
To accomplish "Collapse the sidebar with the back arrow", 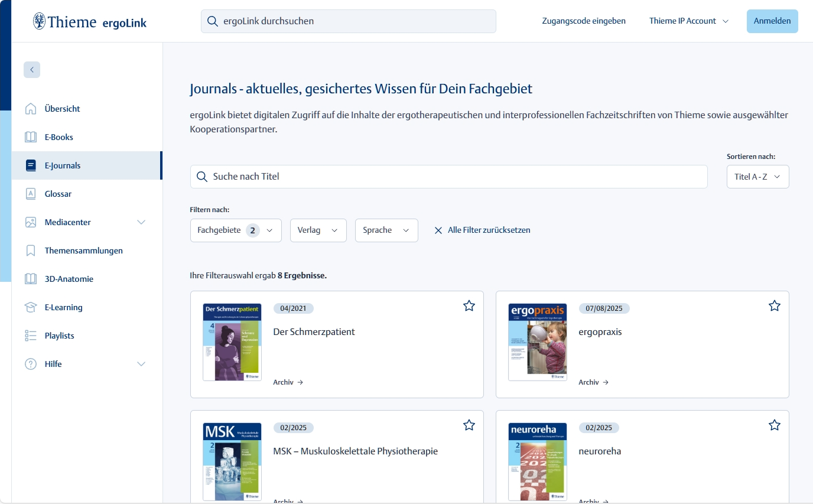I will [32, 70].
